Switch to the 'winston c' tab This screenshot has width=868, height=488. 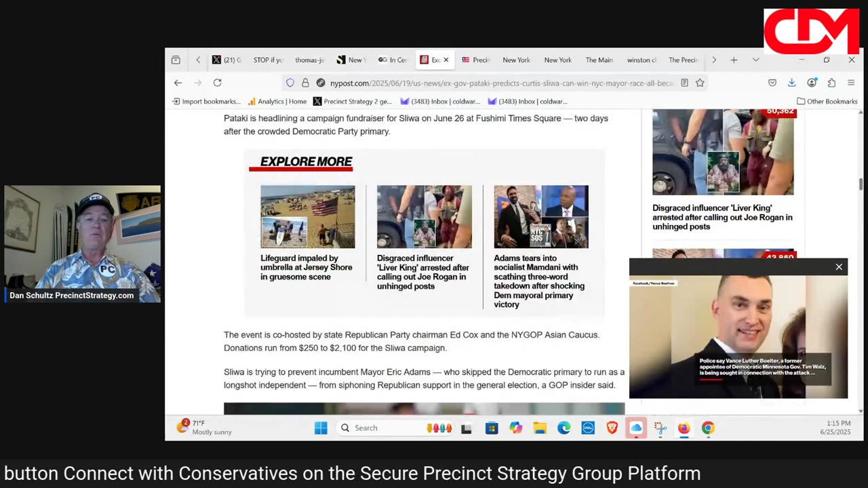(x=641, y=60)
